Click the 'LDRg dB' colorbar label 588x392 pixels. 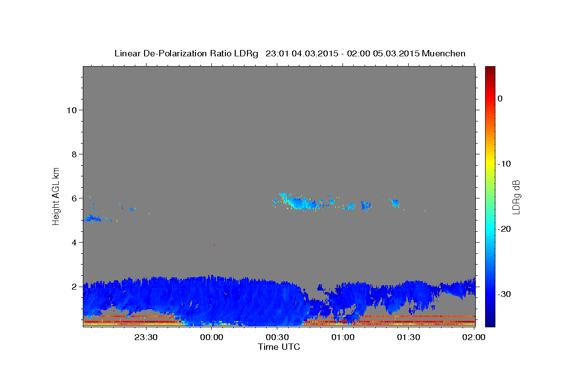pyautogui.click(x=515, y=197)
